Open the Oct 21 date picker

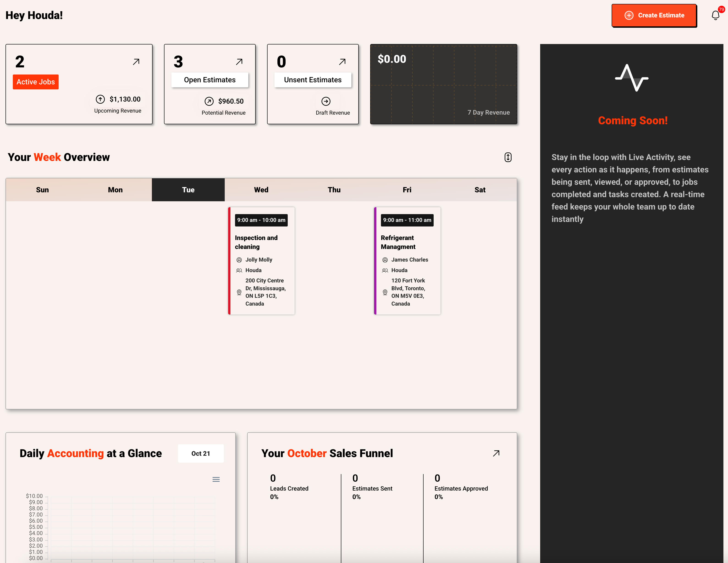click(x=201, y=453)
